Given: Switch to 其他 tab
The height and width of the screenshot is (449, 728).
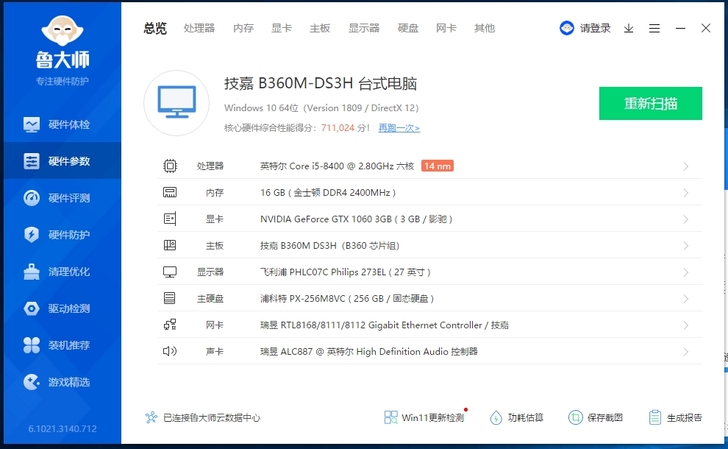Looking at the screenshot, I should (484, 28).
